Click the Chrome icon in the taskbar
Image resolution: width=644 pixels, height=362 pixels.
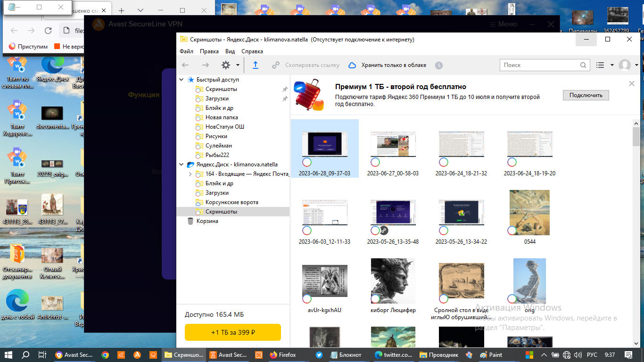pyautogui.click(x=105, y=355)
